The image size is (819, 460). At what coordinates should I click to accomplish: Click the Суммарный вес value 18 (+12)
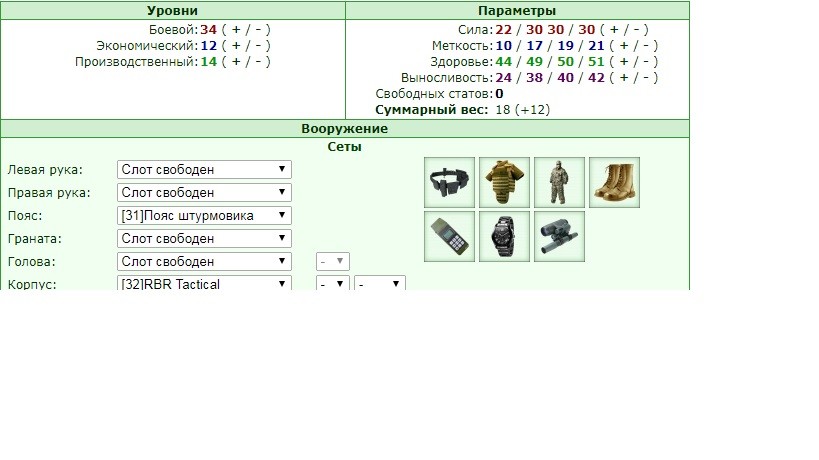[523, 110]
